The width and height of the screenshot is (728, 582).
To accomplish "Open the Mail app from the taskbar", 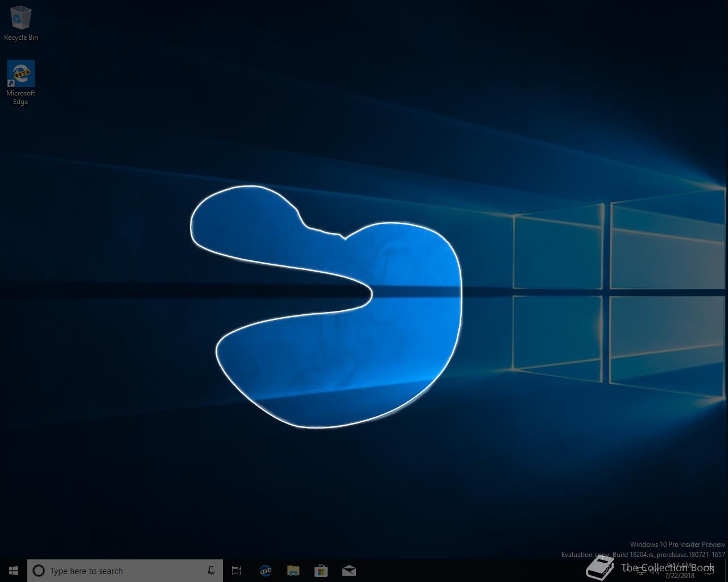I will pos(349,571).
